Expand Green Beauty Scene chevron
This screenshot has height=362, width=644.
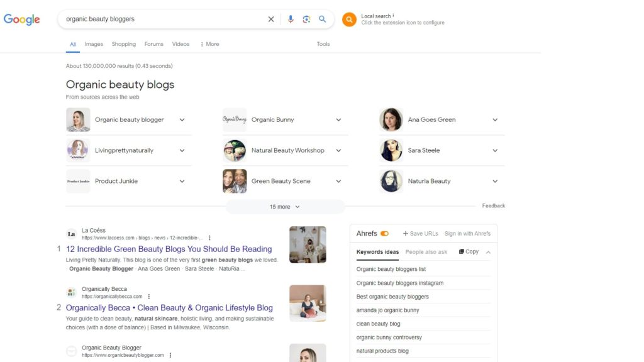tap(338, 182)
